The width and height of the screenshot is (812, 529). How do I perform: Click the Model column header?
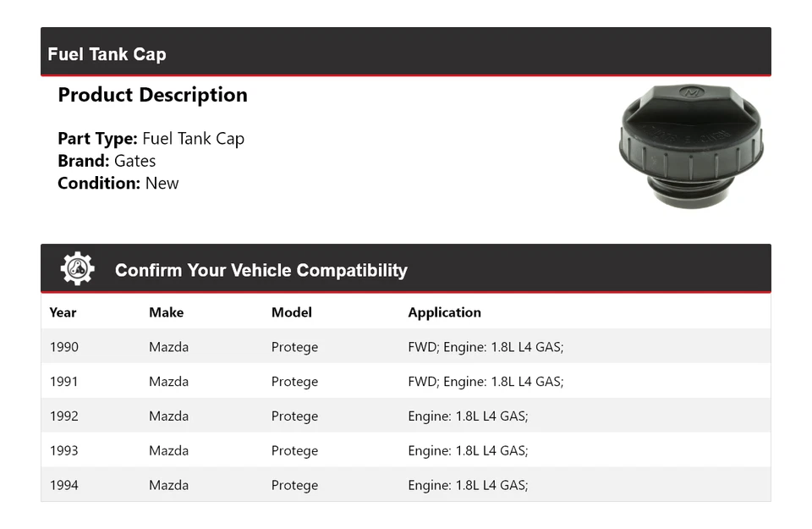pyautogui.click(x=291, y=312)
